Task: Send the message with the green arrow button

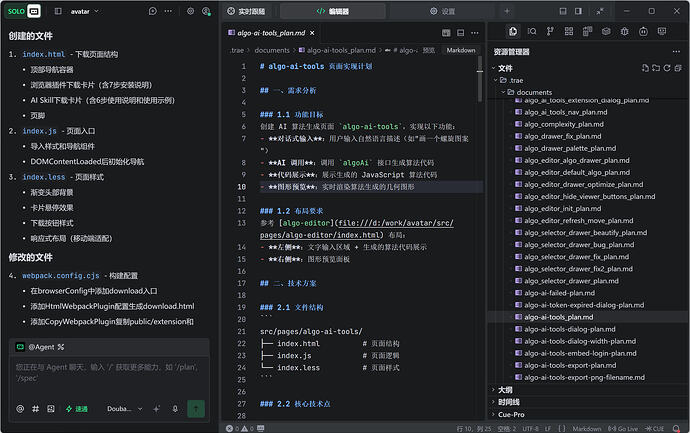Action: tap(196, 409)
